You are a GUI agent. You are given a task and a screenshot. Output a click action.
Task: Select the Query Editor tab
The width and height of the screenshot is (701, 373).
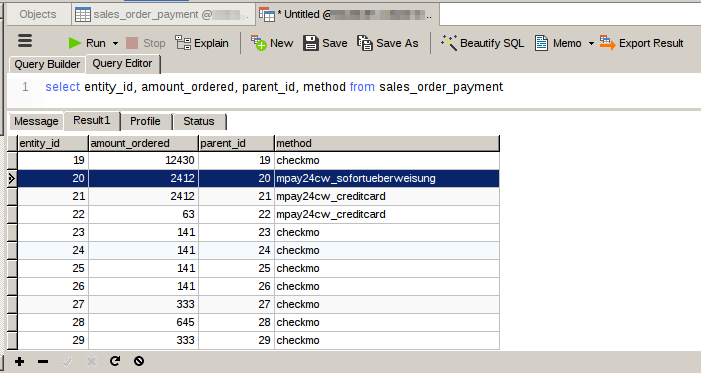[122, 64]
